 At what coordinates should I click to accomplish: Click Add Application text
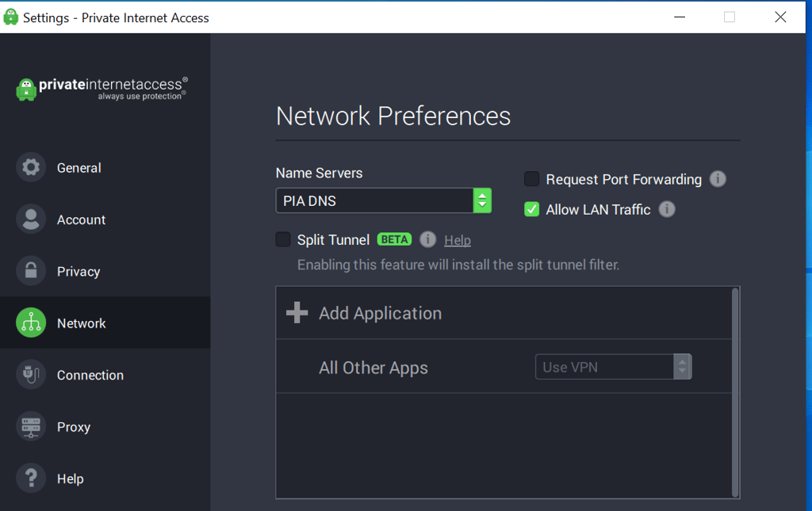380,313
